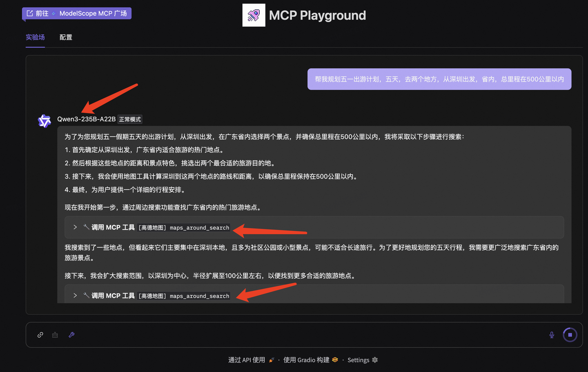
Task: Click the link attachment icon in input bar
Action: pos(40,335)
